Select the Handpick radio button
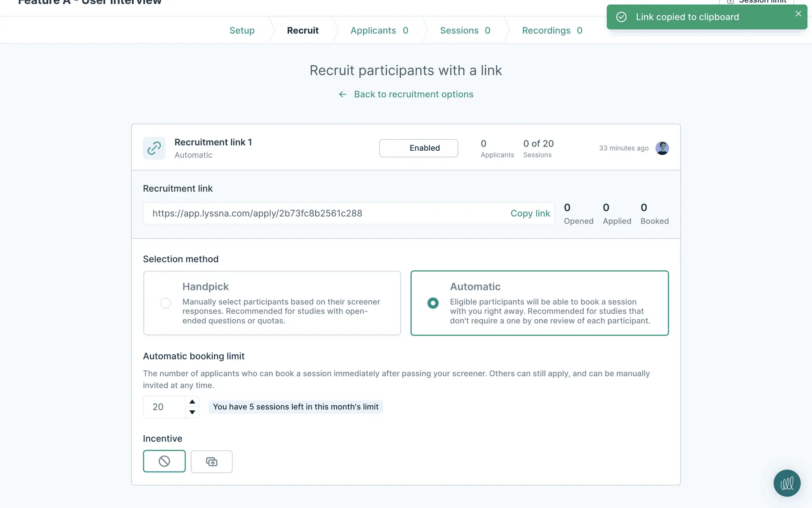 pyautogui.click(x=165, y=303)
